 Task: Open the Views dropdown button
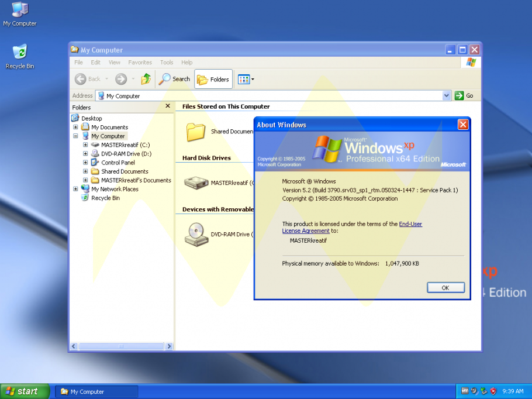point(246,80)
